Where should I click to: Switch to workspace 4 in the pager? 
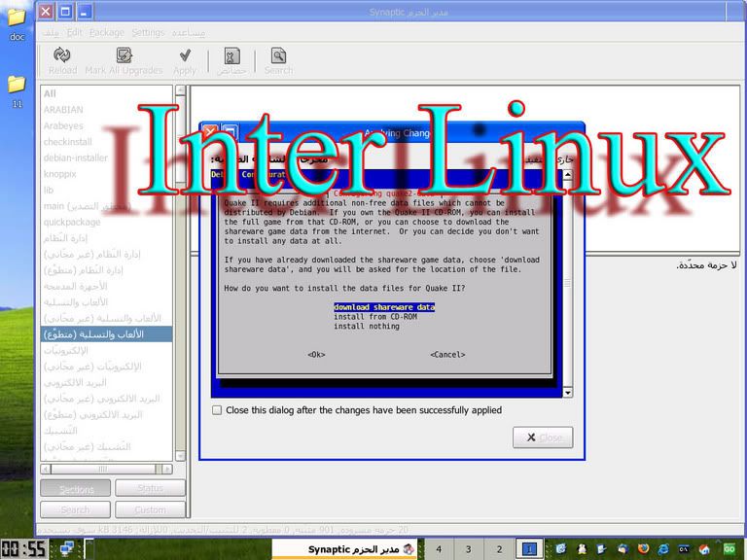tap(439, 549)
